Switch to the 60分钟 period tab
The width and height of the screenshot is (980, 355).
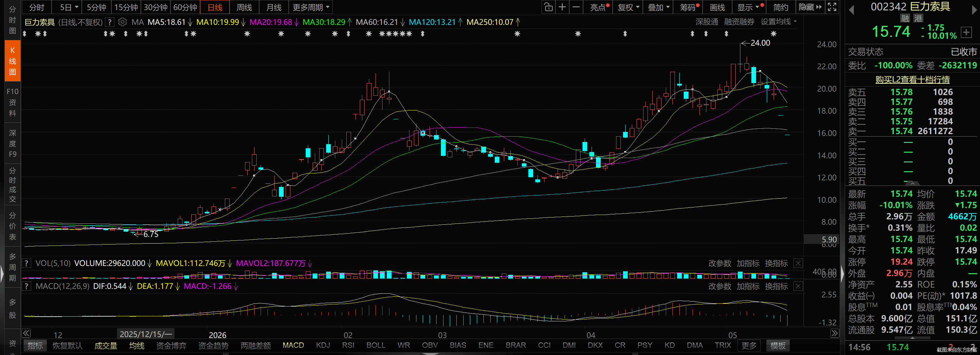click(x=185, y=7)
